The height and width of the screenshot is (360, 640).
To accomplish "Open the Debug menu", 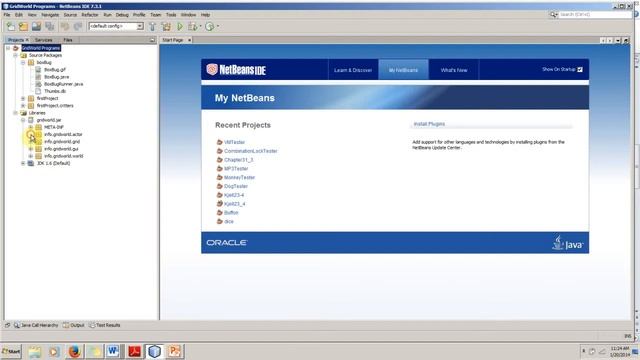I will 122,15.
